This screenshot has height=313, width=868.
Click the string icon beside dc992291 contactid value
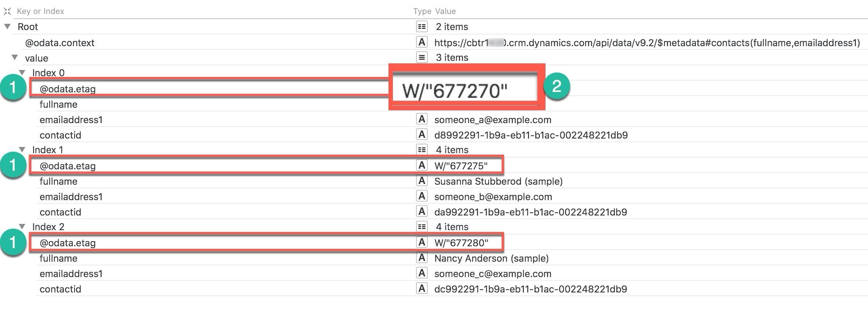(x=422, y=288)
